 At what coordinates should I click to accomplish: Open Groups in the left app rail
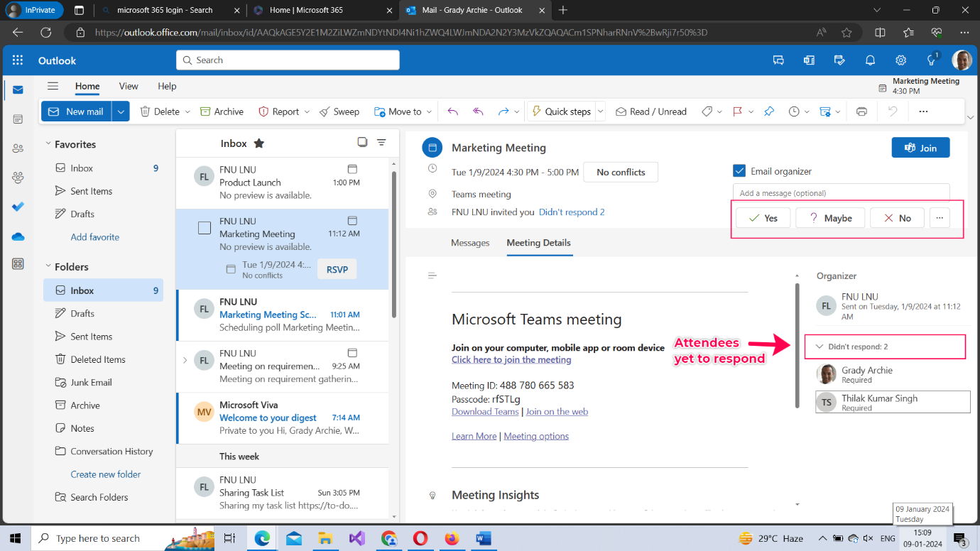click(x=18, y=178)
